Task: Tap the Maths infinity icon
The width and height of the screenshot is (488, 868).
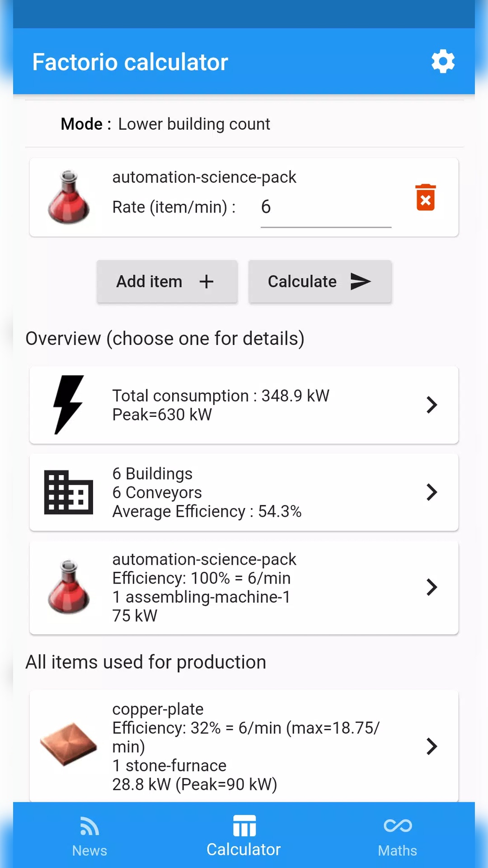Action: pyautogui.click(x=398, y=826)
